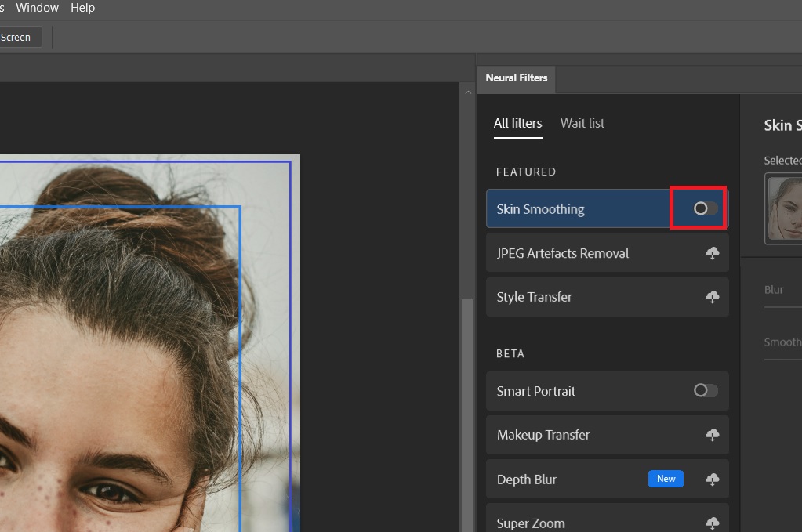The width and height of the screenshot is (802, 532).
Task: Open the Help menu
Action: pyautogui.click(x=82, y=8)
